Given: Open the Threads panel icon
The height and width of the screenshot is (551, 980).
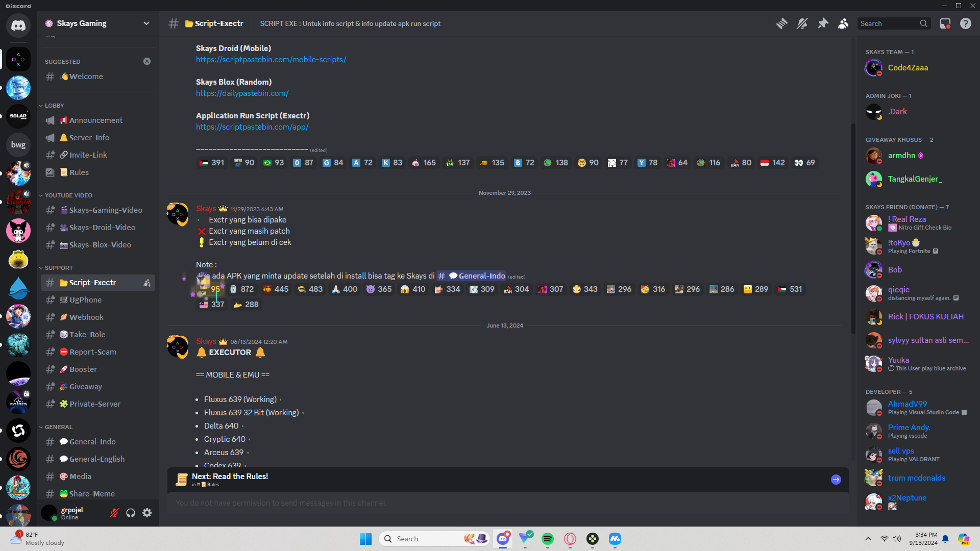Looking at the screenshot, I should (x=781, y=23).
